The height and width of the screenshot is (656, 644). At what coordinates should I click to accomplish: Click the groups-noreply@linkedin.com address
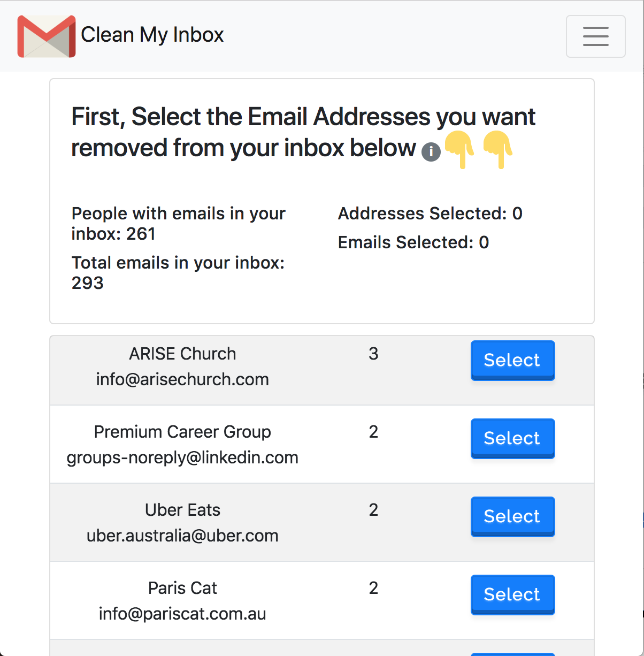pyautogui.click(x=182, y=457)
